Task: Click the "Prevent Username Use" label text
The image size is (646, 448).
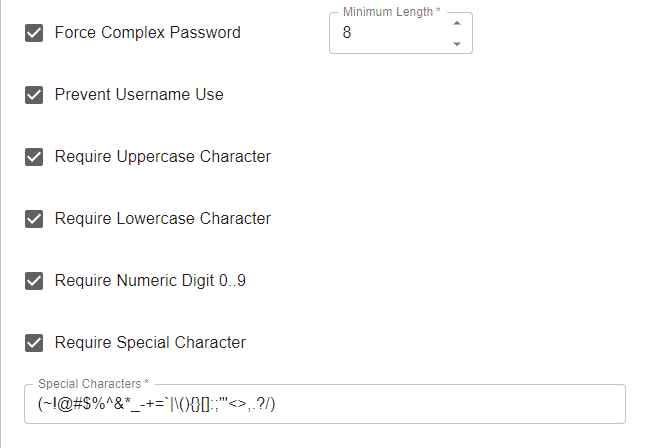Action: [x=139, y=95]
